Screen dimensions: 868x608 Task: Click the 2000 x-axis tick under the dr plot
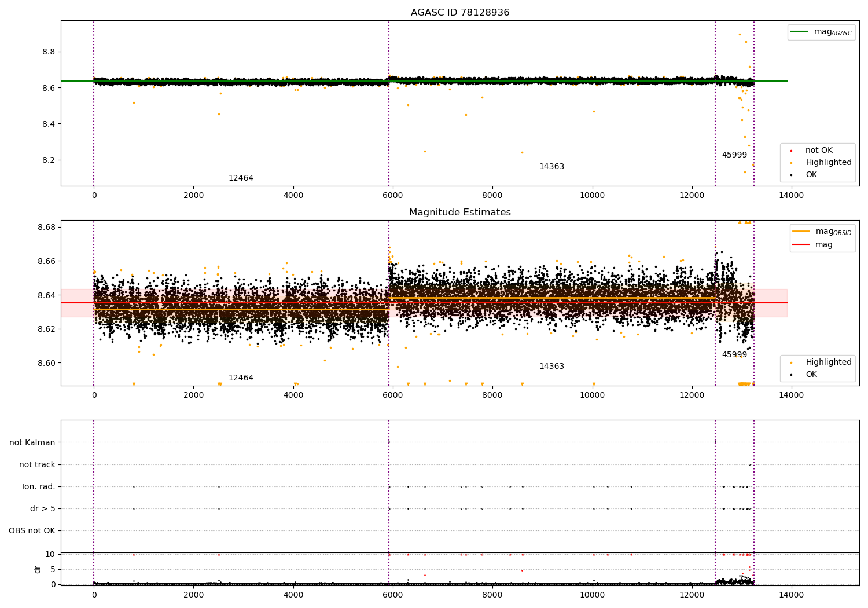coord(194,595)
